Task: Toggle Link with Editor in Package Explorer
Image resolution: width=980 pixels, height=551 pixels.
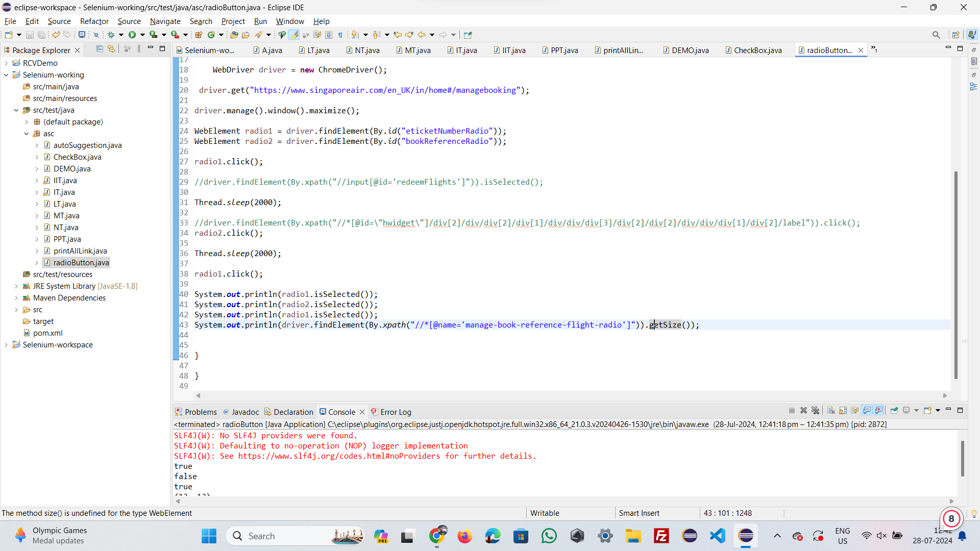Action: [111, 49]
